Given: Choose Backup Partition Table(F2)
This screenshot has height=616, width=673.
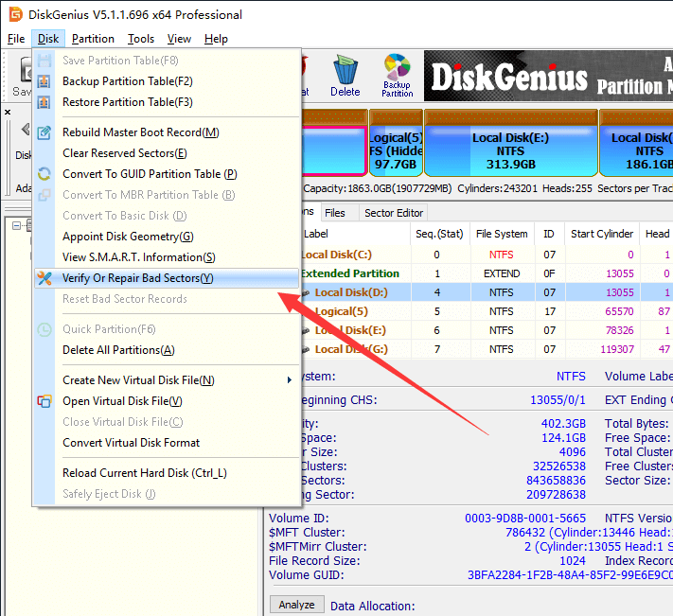Looking at the screenshot, I should click(x=167, y=81).
